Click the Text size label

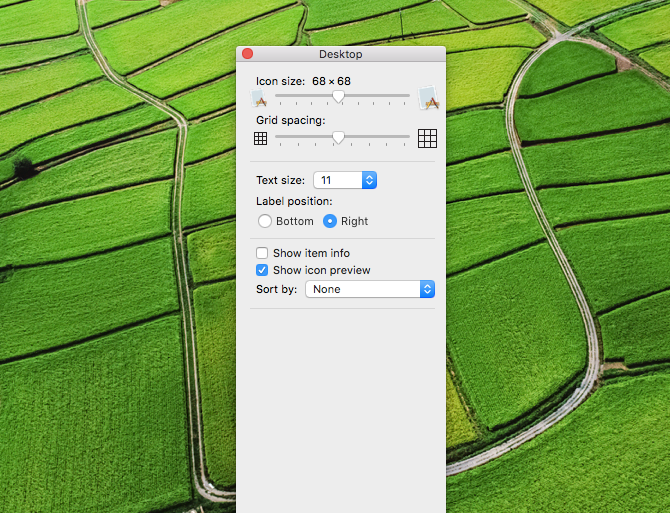280,180
